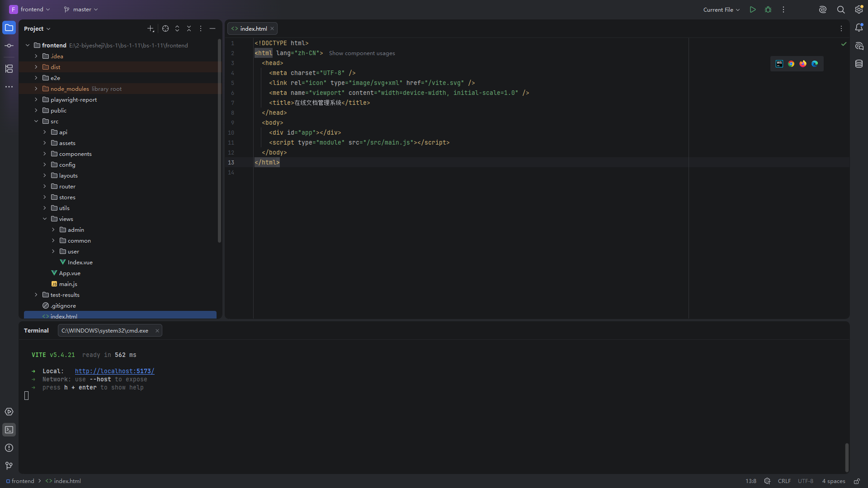Close the index.html editor tab
The image size is (868, 488).
click(272, 28)
